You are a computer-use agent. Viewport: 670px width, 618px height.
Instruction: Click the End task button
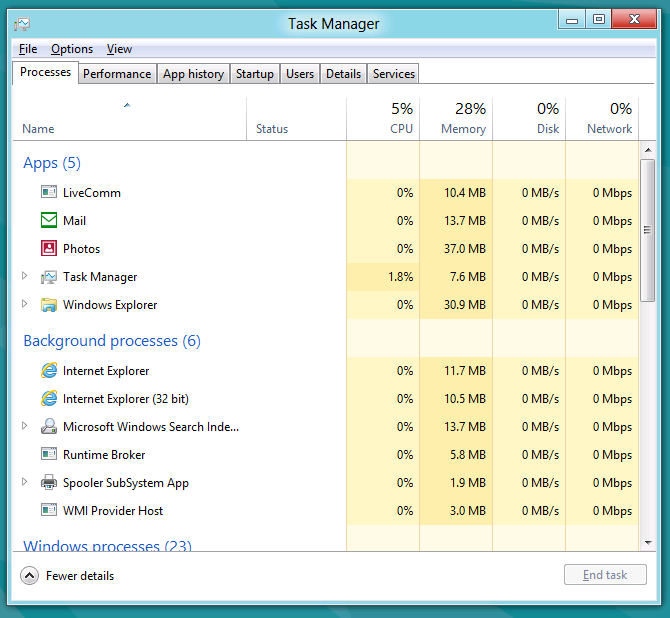pyautogui.click(x=605, y=575)
